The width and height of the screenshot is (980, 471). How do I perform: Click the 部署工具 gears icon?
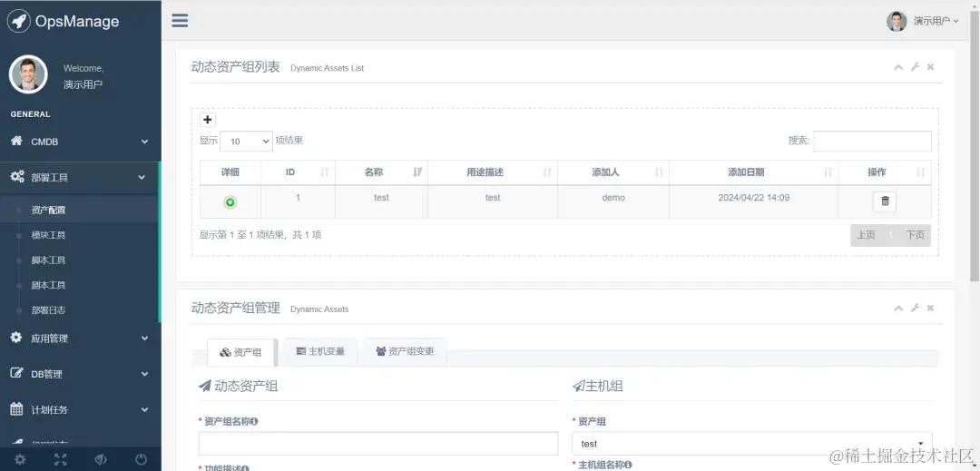[x=17, y=177]
